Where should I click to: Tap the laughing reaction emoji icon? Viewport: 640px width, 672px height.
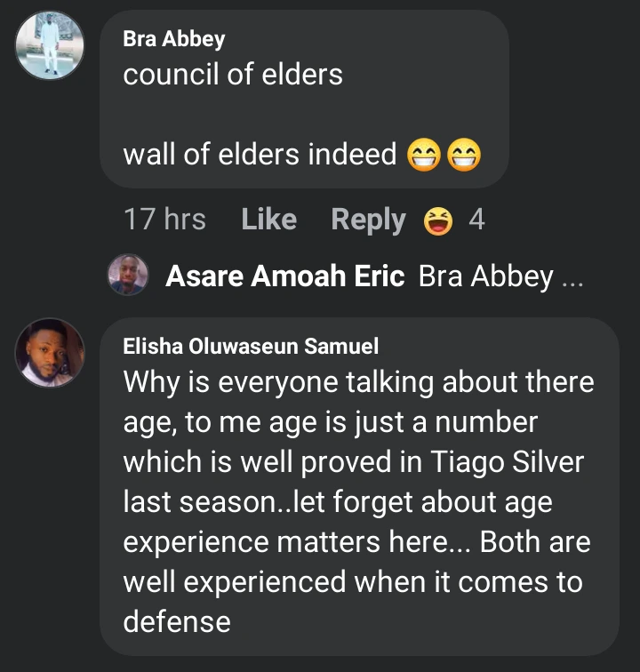tap(438, 220)
